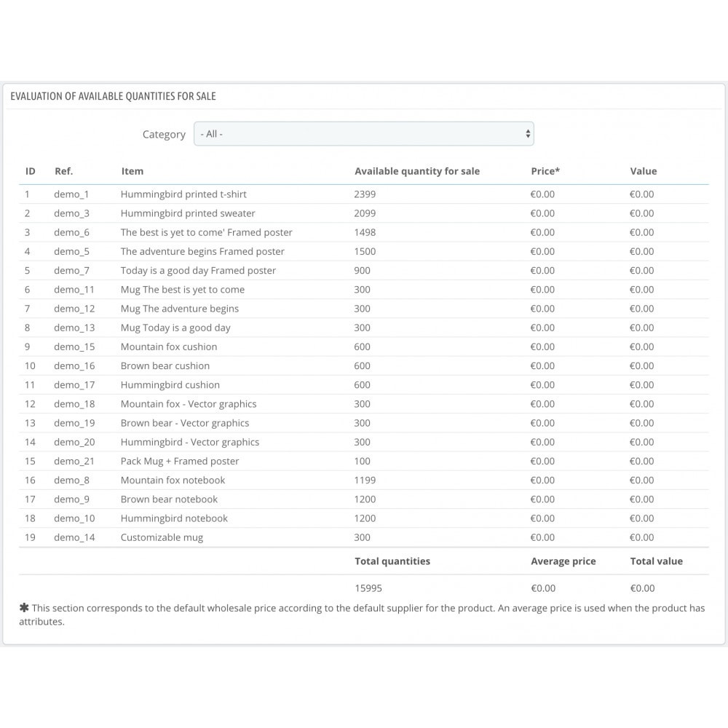Image resolution: width=728 pixels, height=728 pixels.
Task: Click the Item column header
Action: (x=132, y=171)
